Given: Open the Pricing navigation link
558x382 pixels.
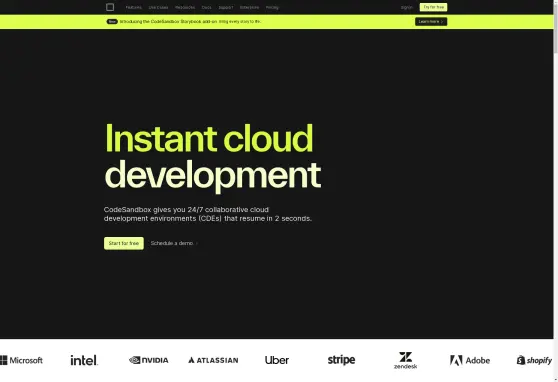Looking at the screenshot, I should [272, 7].
